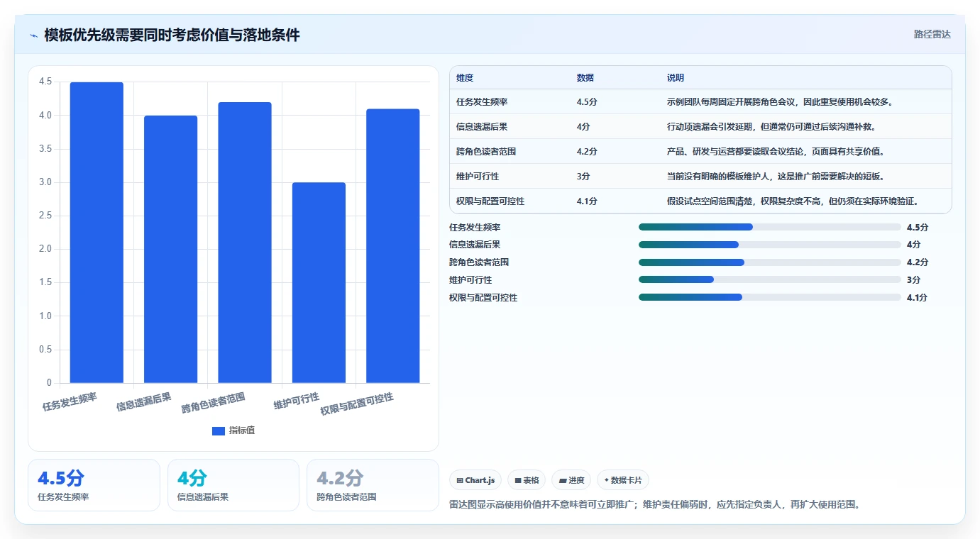The width and height of the screenshot is (980, 539).
Task: Click the 权限与配置可控性 progress bar
Action: pyautogui.click(x=769, y=298)
